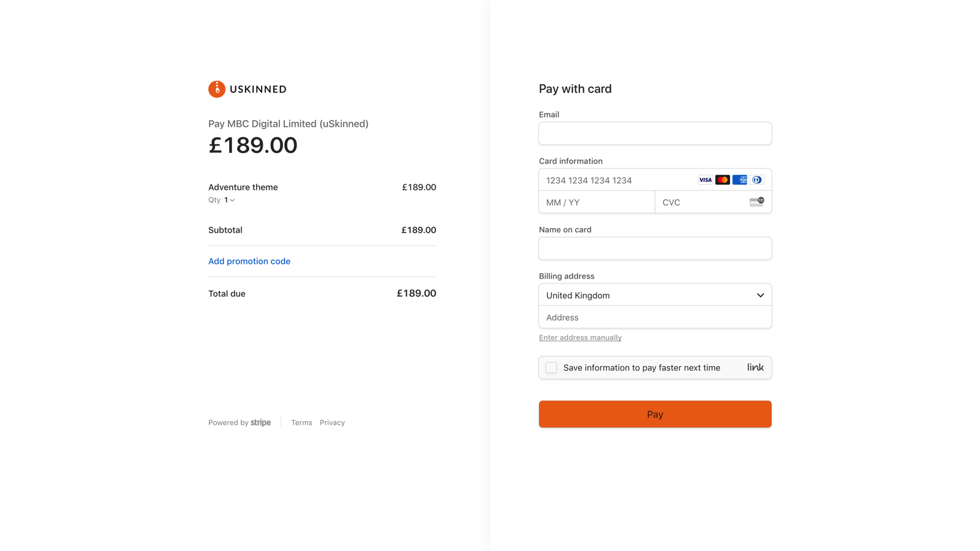Click the Mastercard icon
The height and width of the screenshot is (551, 980).
click(x=723, y=179)
